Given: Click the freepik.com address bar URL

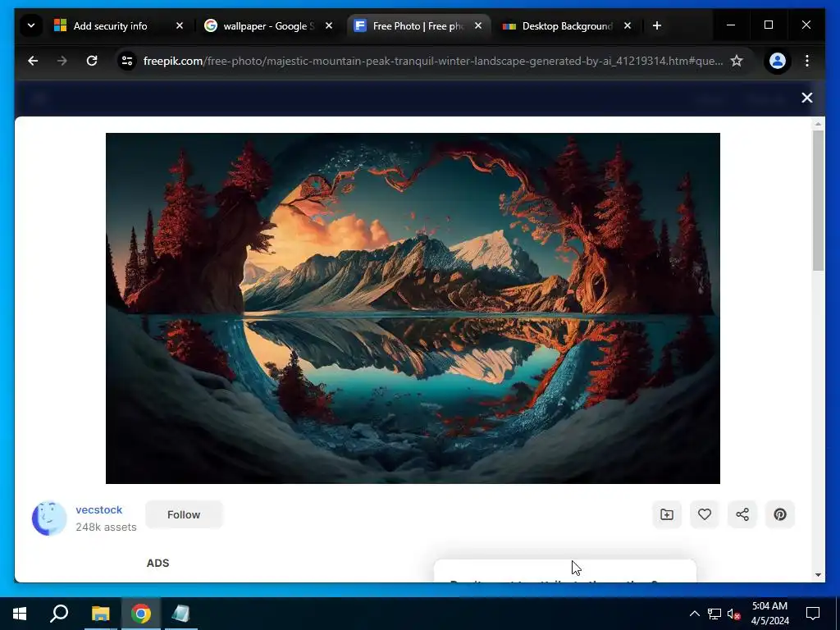Looking at the screenshot, I should (x=433, y=61).
